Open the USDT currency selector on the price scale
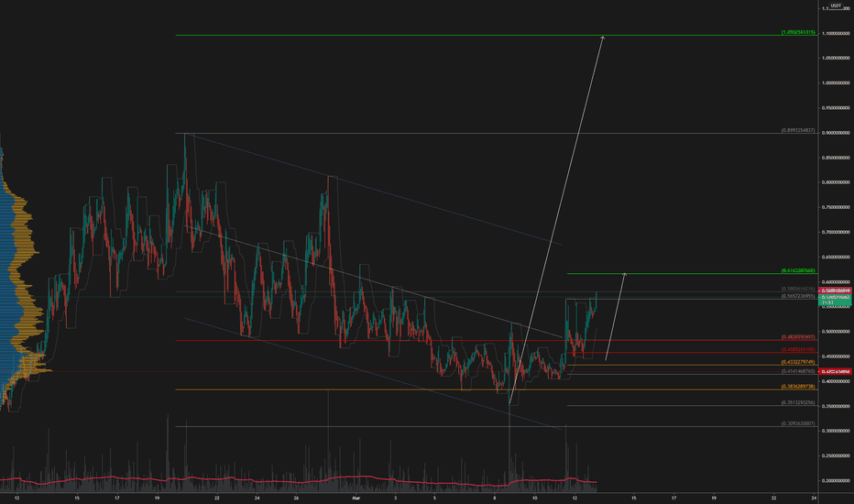854x504 pixels. pos(835,6)
